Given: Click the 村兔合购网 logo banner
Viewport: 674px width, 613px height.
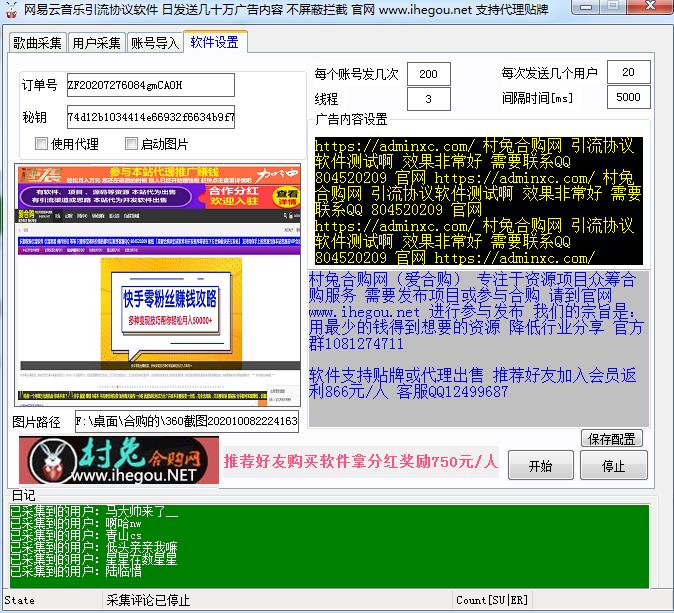Looking at the screenshot, I should tap(119, 460).
